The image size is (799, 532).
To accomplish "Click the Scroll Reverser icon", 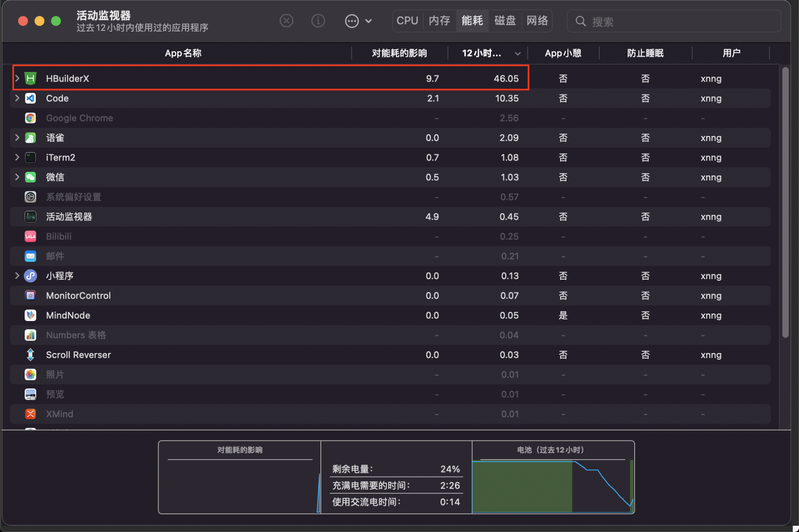I will 30,355.
